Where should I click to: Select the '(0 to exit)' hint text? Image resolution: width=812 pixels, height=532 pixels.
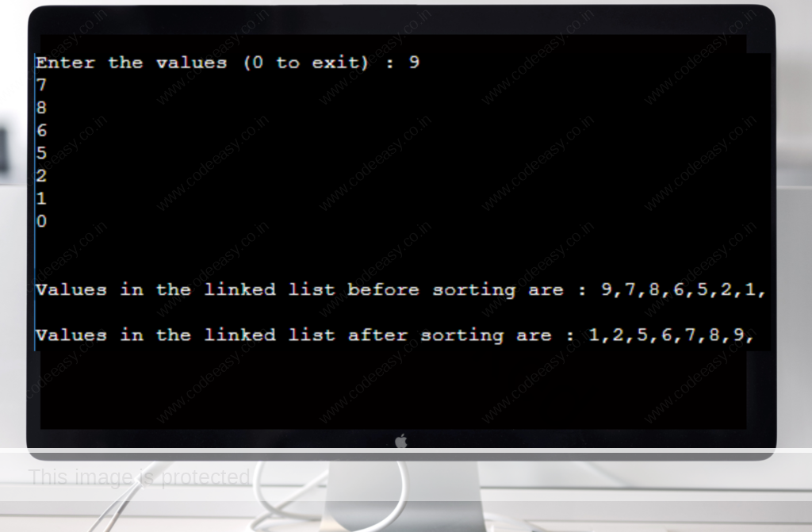click(305, 63)
